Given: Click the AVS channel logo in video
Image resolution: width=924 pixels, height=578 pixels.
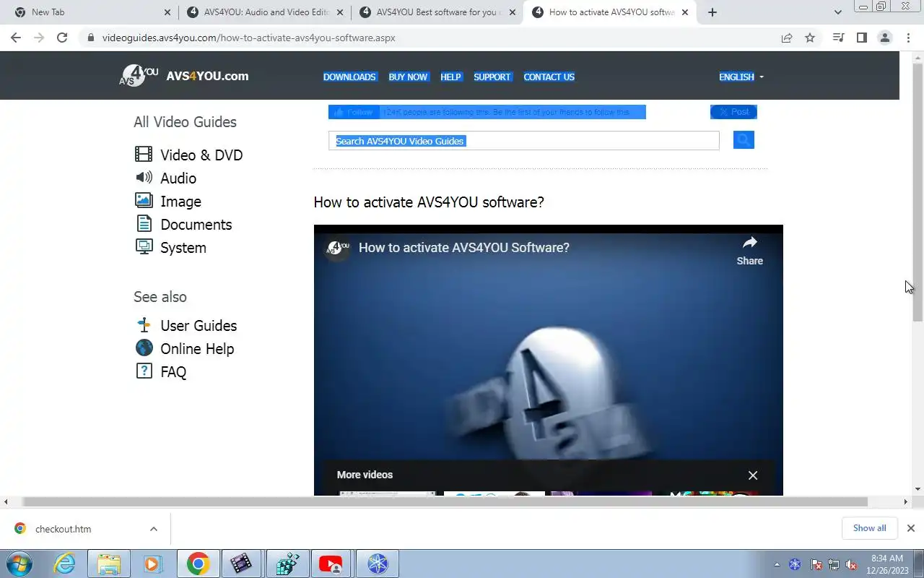Looking at the screenshot, I should coord(336,248).
